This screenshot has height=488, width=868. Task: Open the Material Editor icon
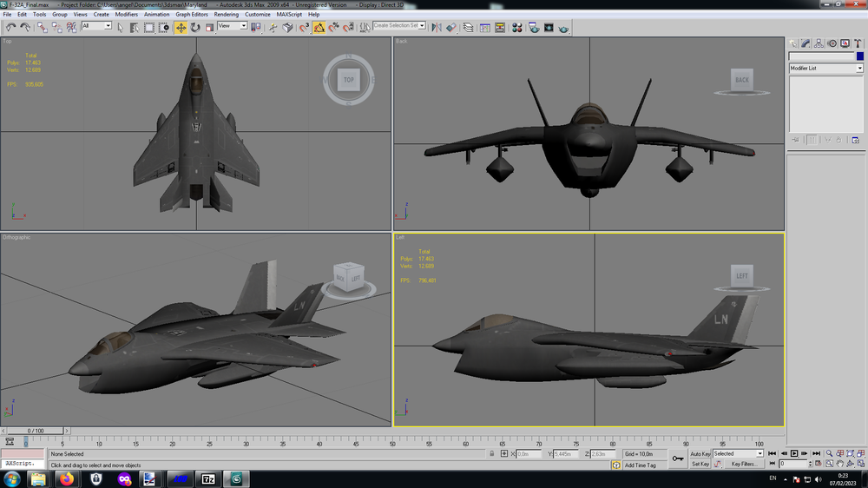click(517, 27)
